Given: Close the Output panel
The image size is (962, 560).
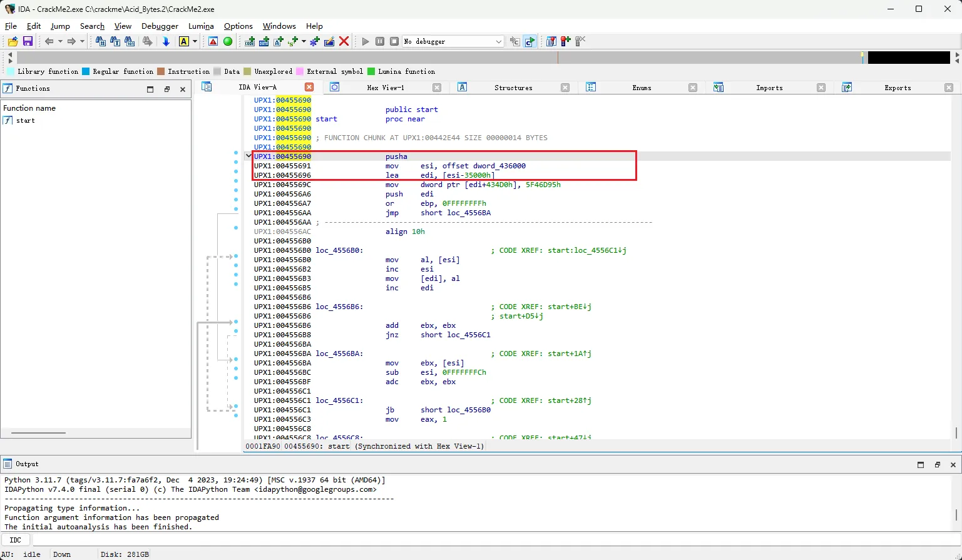Looking at the screenshot, I should point(953,465).
